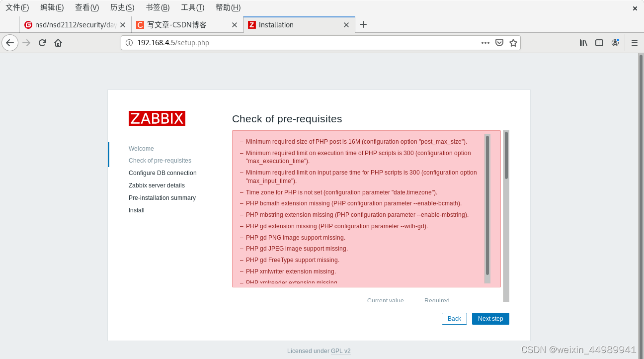The height and width of the screenshot is (359, 644).
Task: Select the Installation tab
Action: tap(299, 25)
